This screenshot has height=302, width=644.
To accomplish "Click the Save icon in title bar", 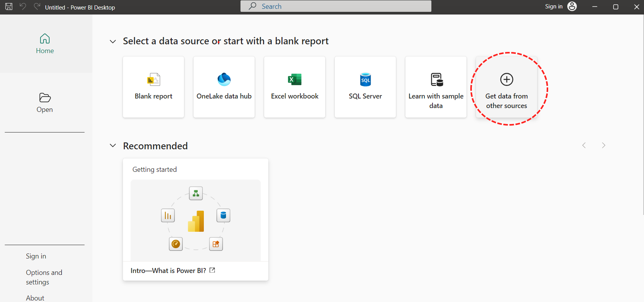I will [9, 7].
